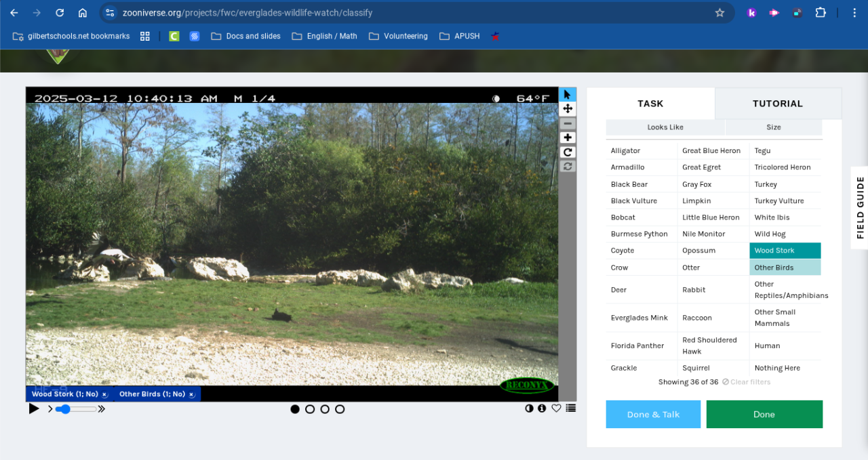
Task: Select the pointer annotate tool
Action: (568, 94)
